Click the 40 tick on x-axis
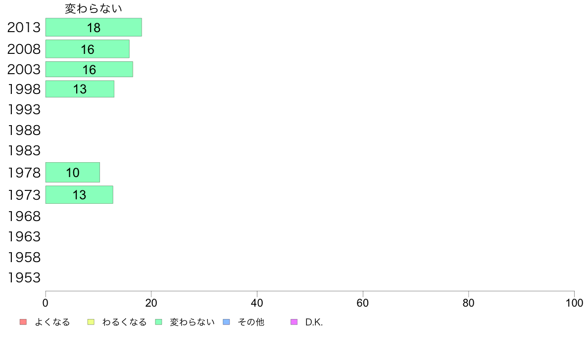 coord(257,303)
